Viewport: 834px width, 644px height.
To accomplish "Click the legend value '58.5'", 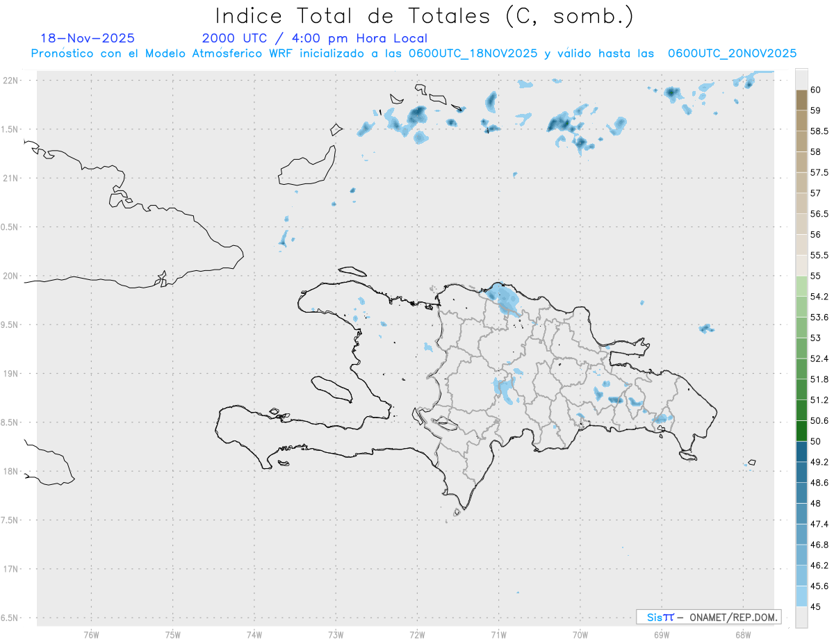I will tap(819, 131).
